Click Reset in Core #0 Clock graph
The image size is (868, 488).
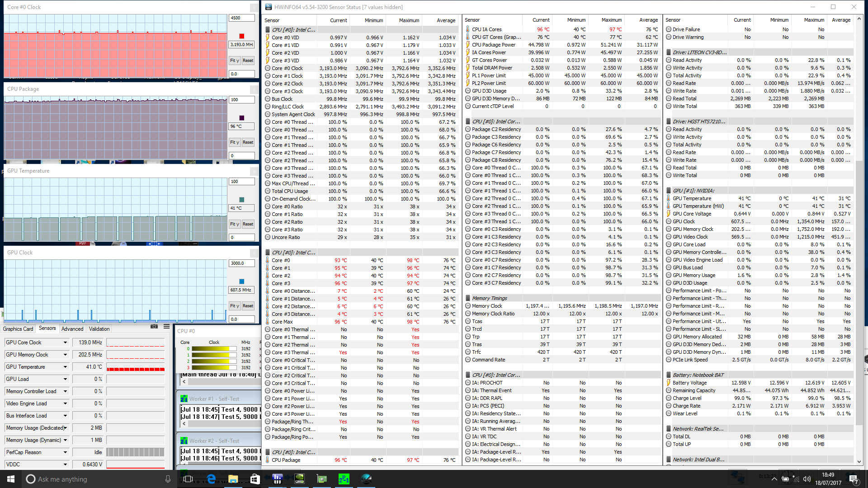(248, 61)
